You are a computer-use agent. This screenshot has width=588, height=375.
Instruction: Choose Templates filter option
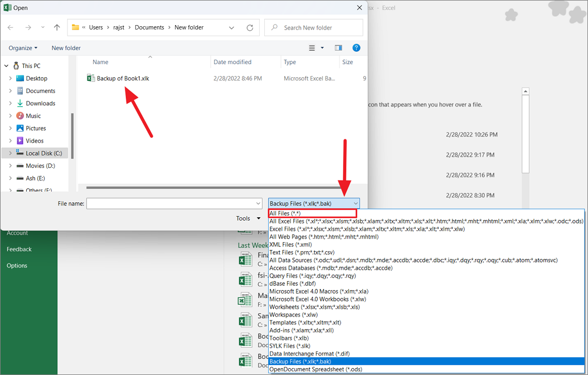(x=305, y=323)
